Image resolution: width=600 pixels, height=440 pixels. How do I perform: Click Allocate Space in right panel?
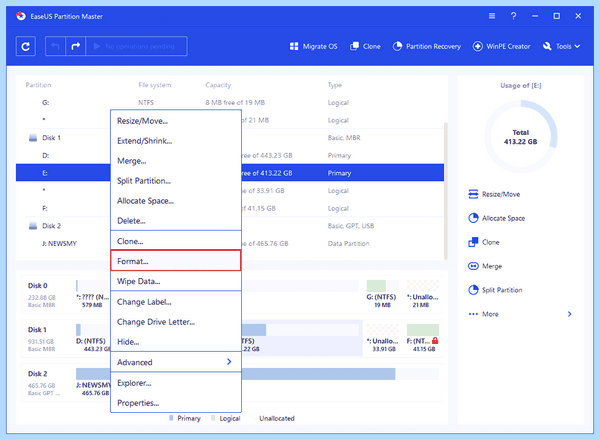pos(496,218)
